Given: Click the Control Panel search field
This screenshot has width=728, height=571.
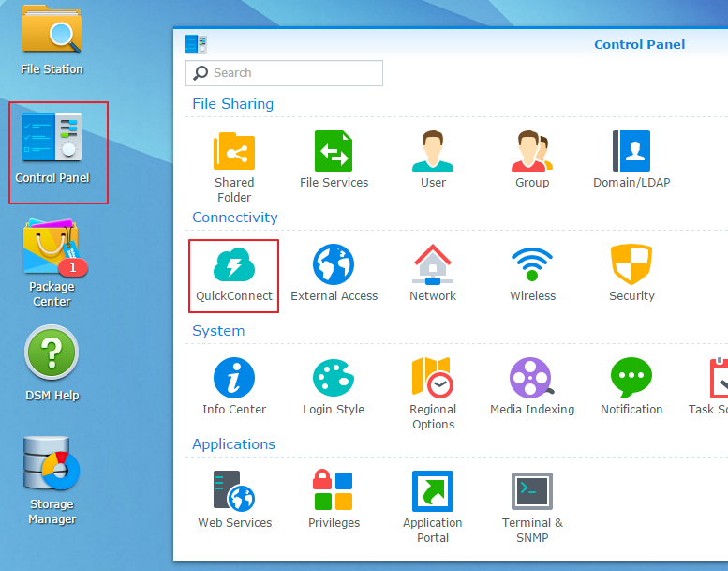Looking at the screenshot, I should click(284, 73).
